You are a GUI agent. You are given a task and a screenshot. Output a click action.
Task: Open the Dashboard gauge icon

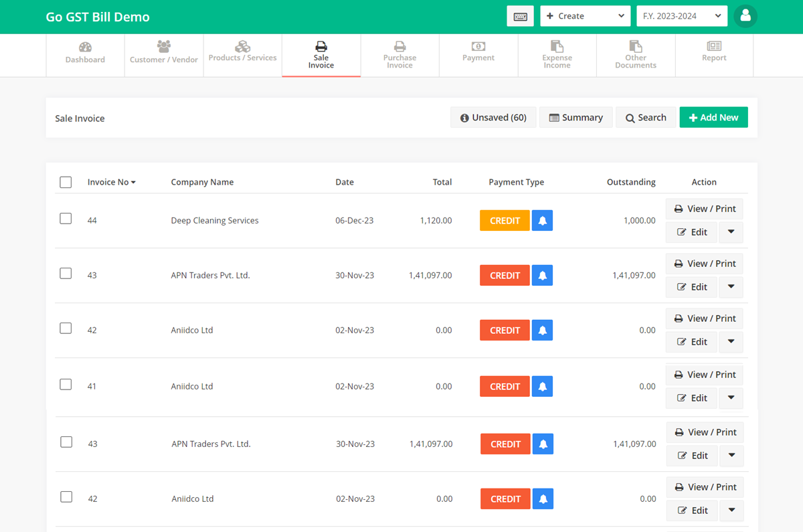(85, 47)
